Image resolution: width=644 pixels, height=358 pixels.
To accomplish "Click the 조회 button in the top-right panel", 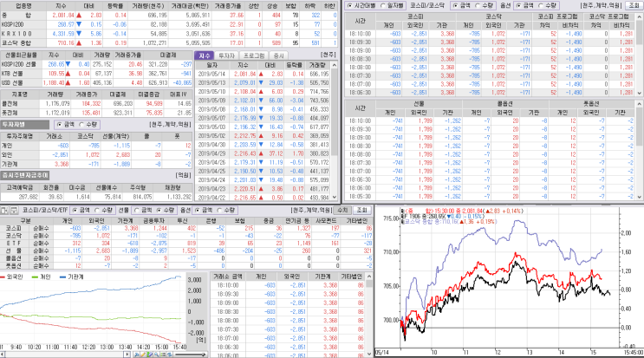I will pos(634,5).
